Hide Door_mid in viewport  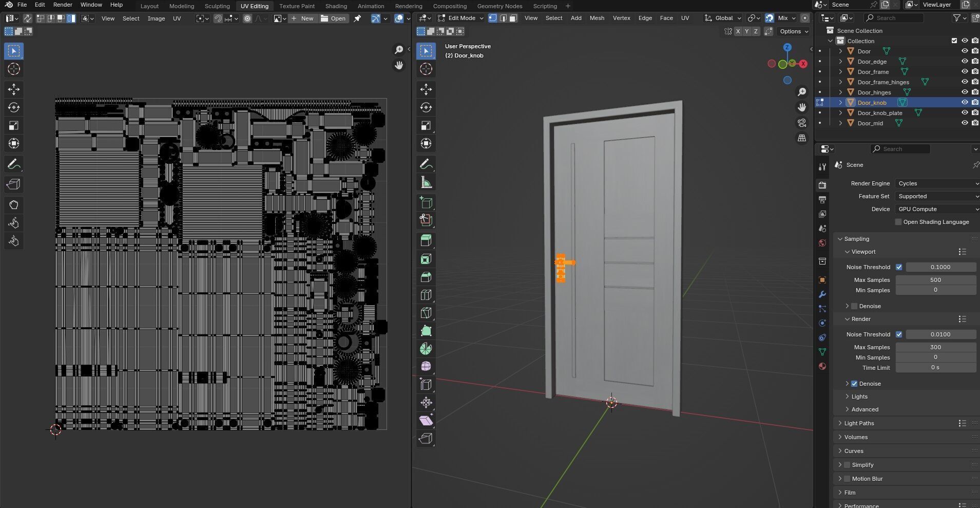pos(965,123)
